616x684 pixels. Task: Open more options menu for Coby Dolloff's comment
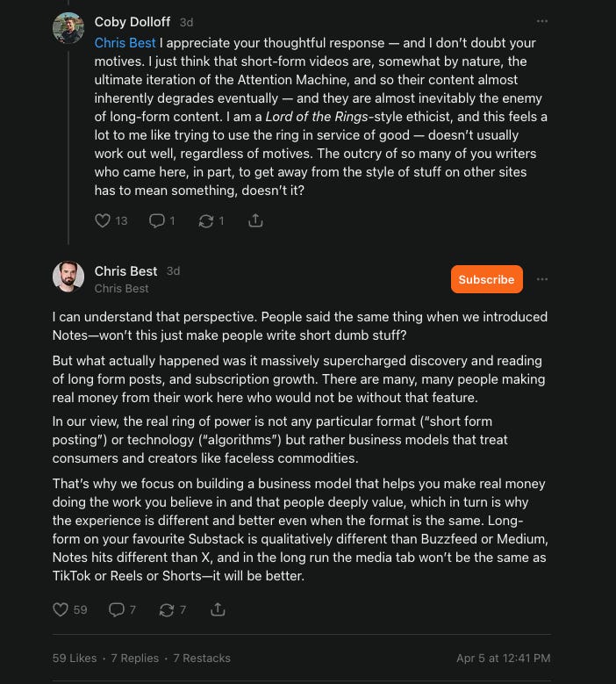542,21
